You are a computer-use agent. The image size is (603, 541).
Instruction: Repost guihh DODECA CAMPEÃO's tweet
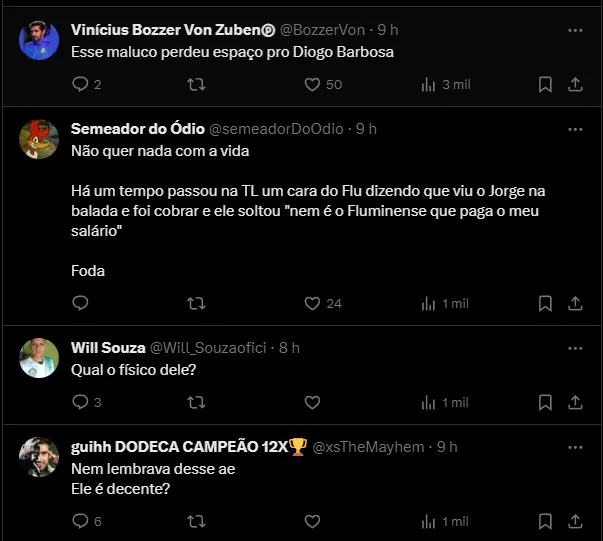pyautogui.click(x=197, y=521)
